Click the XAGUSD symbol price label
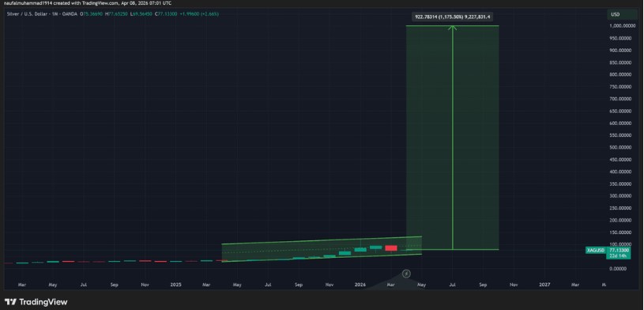 595,250
